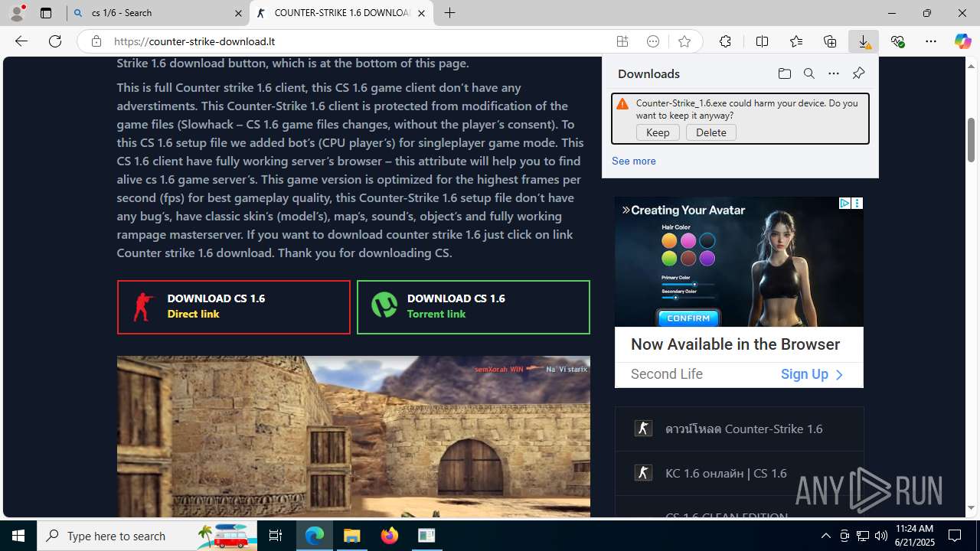Select the COUNTER-STRIKE 1.6 DOWNLOAD tab
The image size is (980, 551).
tap(341, 13)
